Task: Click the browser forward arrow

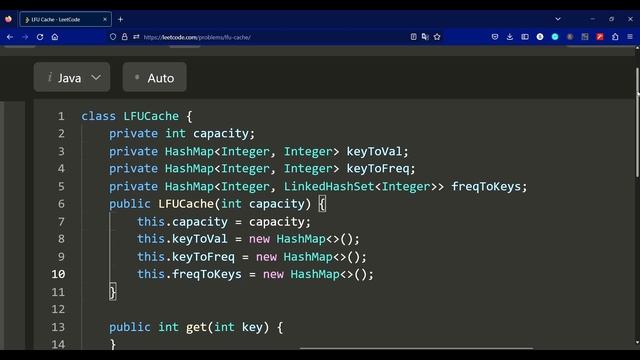Action: 25,37
